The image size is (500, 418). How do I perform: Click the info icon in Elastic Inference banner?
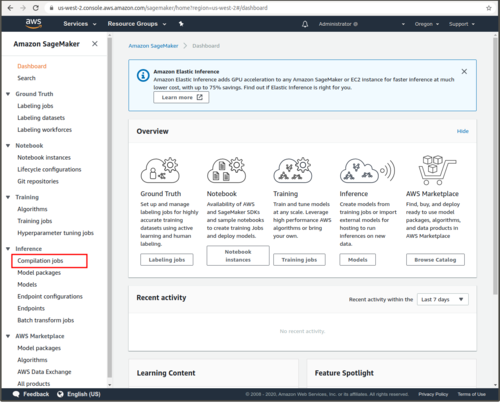tap(143, 75)
